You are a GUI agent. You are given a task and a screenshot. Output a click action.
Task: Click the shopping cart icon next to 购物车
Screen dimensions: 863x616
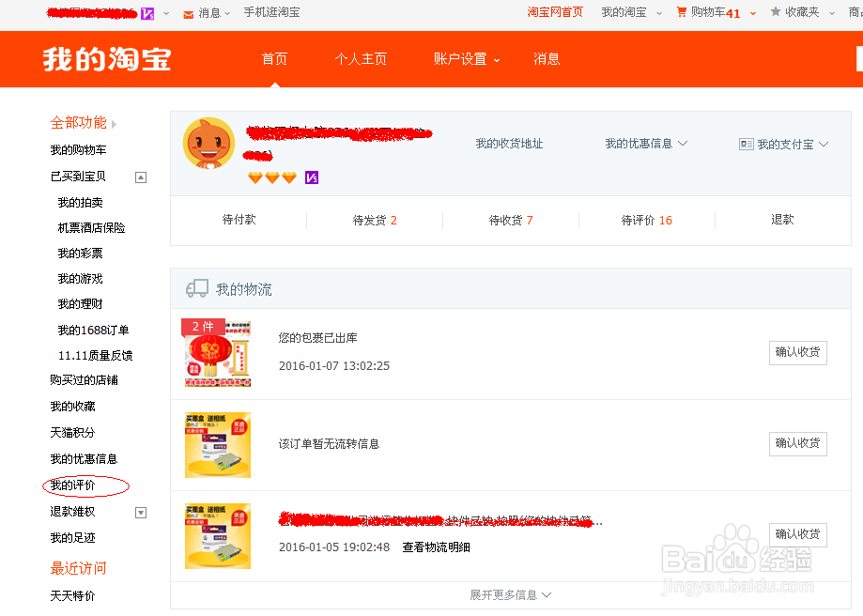pyautogui.click(x=682, y=11)
